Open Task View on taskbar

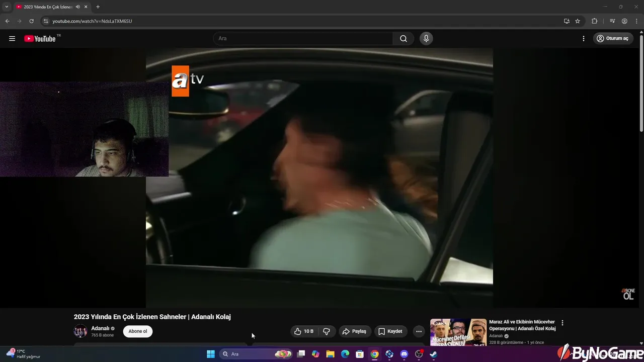pyautogui.click(x=301, y=354)
